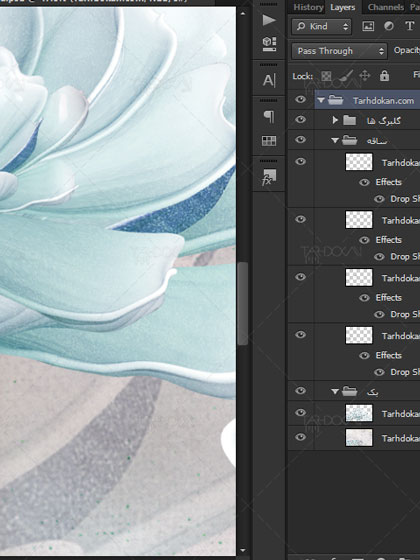420x560 pixels.
Task: Open the Styles fx panel icon
Action: pos(269,177)
